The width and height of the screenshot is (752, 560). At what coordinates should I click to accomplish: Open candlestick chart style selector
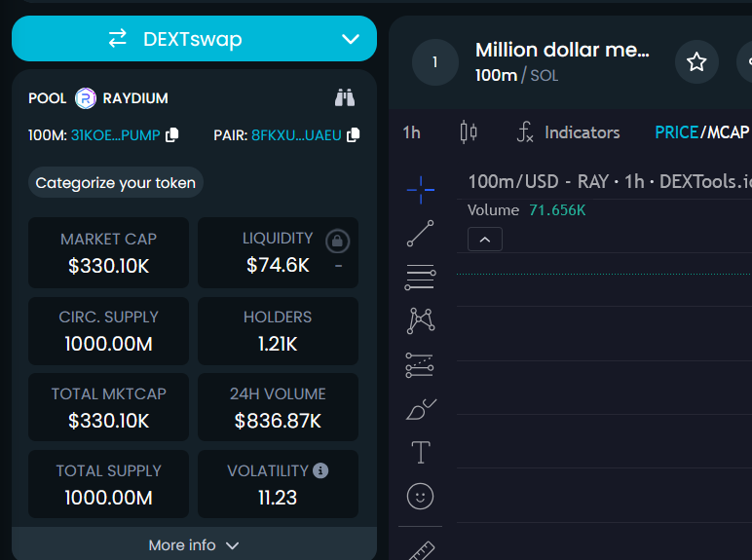click(469, 131)
